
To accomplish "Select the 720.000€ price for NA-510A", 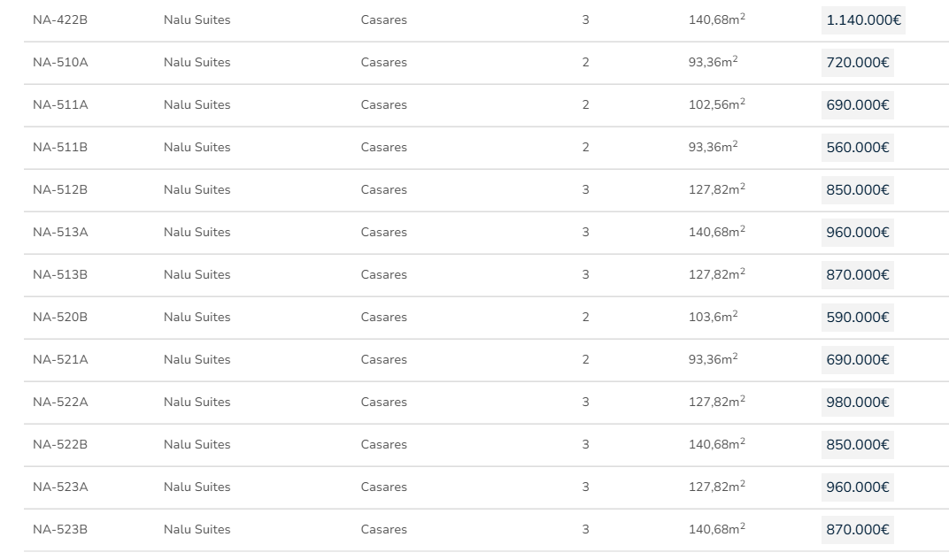I will [x=857, y=63].
